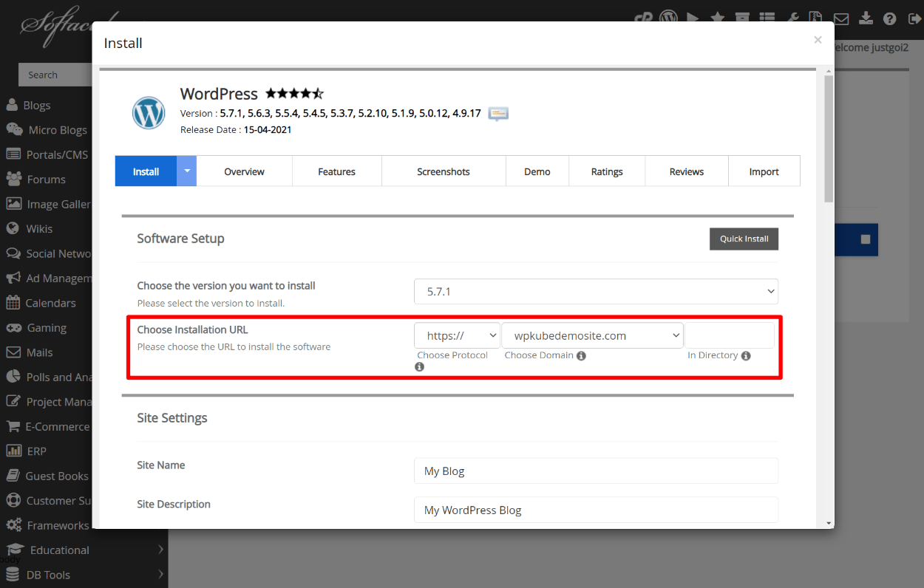924x588 pixels.
Task: Open the Import tab
Action: coord(764,171)
